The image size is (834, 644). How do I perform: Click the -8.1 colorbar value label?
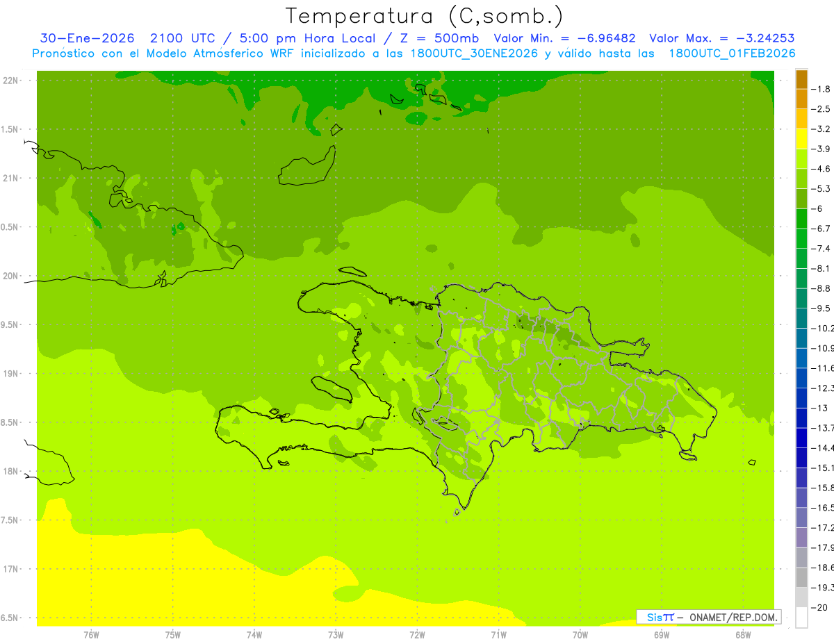click(x=821, y=268)
